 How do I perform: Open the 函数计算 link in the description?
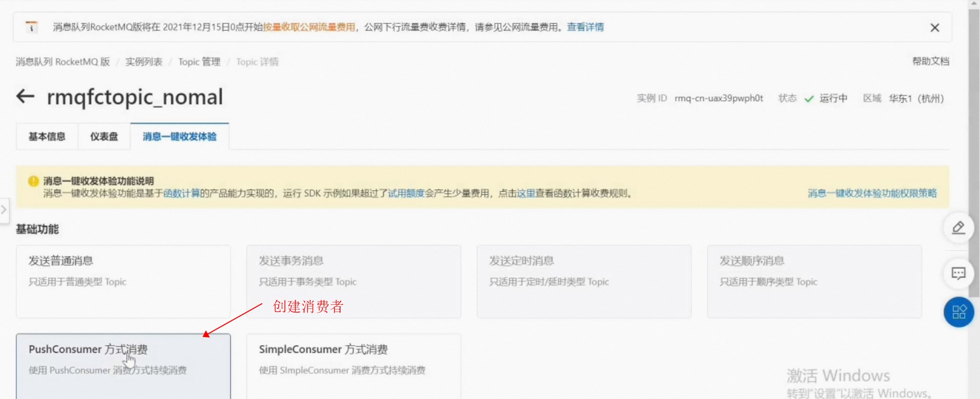182,193
